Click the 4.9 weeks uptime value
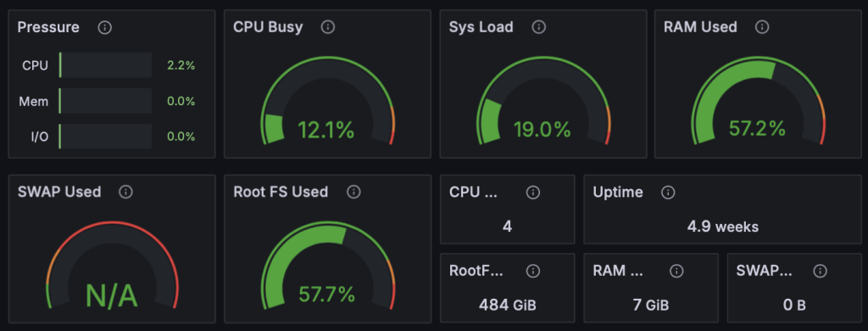Viewport: 868px width, 331px height. point(723,227)
